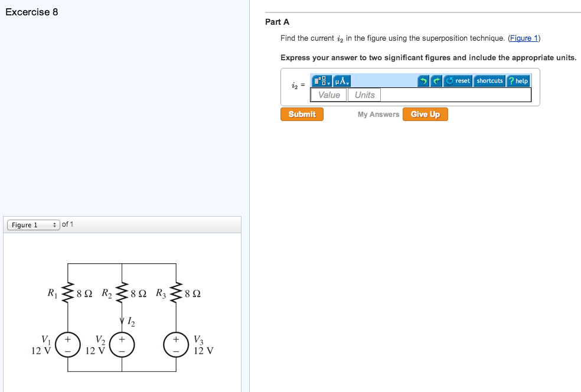Click the Give Up button
581x392 pixels.
pyautogui.click(x=425, y=114)
